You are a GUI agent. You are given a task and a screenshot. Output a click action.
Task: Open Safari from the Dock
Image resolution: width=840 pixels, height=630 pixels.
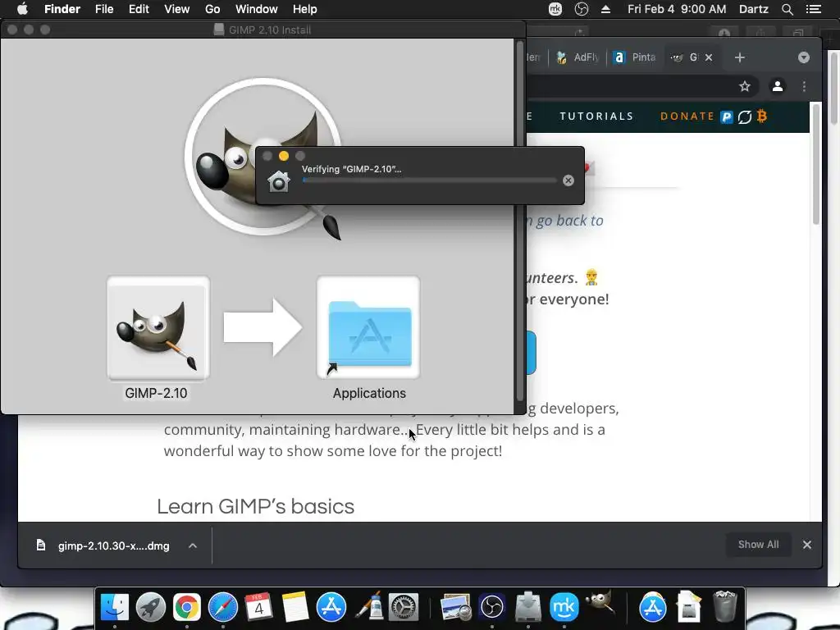(223, 608)
